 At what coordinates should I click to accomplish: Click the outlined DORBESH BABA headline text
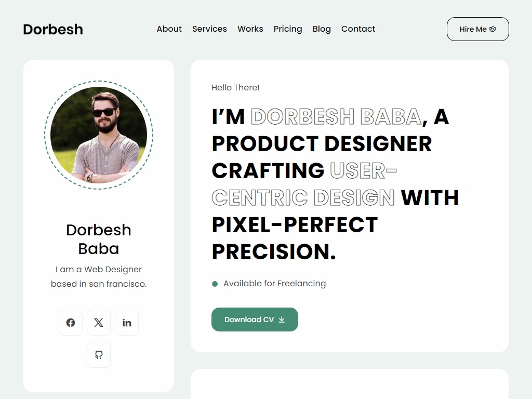pyautogui.click(x=336, y=117)
